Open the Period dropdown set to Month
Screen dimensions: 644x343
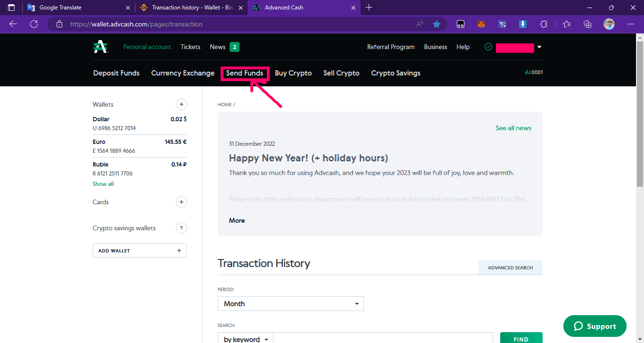[291, 303]
